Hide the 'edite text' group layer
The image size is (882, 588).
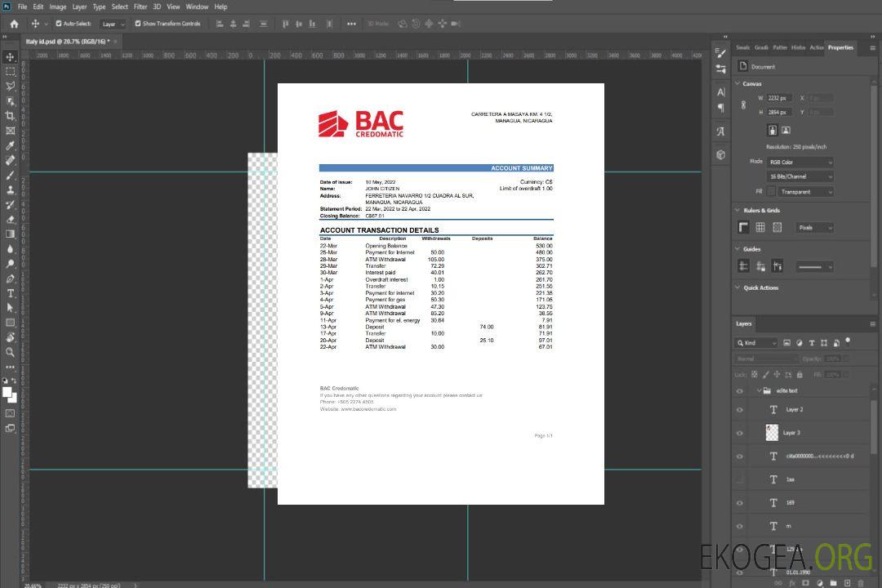tap(740, 391)
